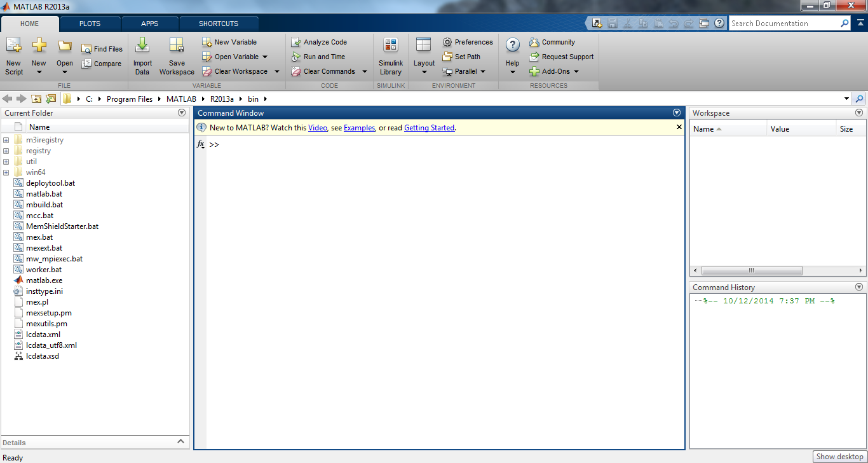Run the Analyze Code tool
The width and height of the screenshot is (868, 463).
pyautogui.click(x=319, y=42)
